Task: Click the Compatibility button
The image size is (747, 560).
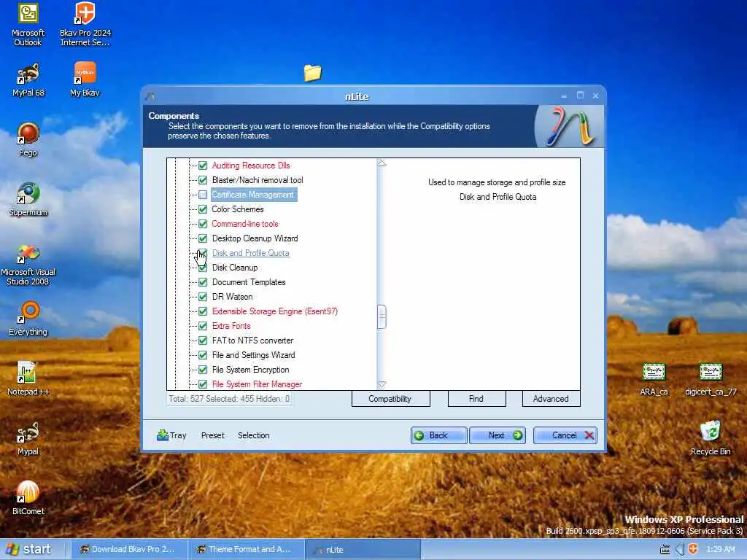Action: point(390,399)
